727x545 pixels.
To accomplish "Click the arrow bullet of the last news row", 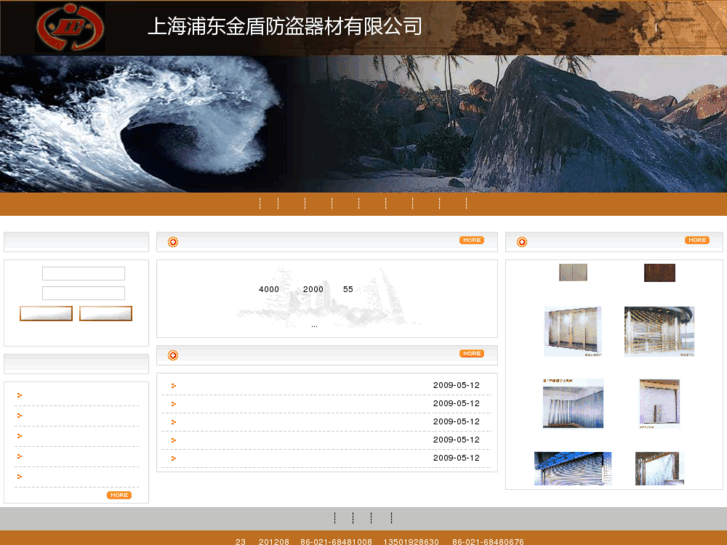I will click(x=173, y=458).
